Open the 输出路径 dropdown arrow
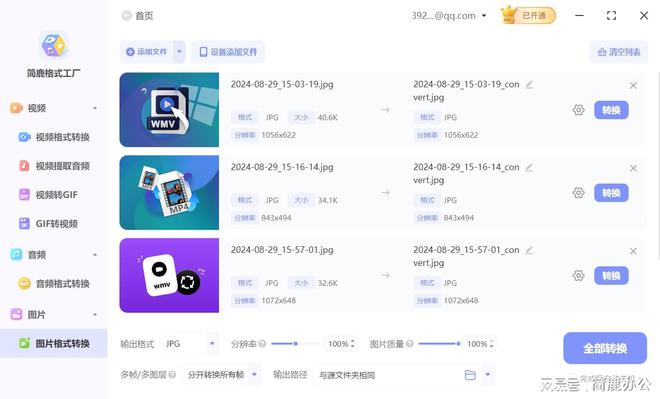Image resolution: width=660 pixels, height=399 pixels. click(488, 374)
